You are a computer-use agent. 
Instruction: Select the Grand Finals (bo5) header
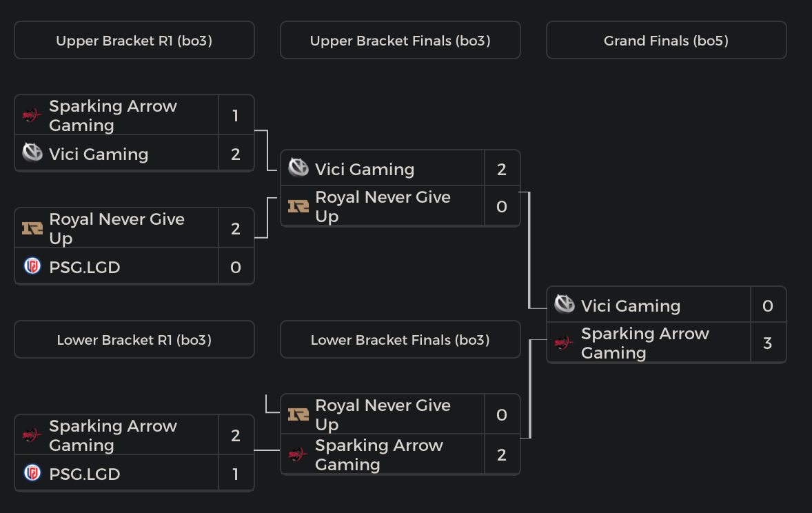pos(666,41)
